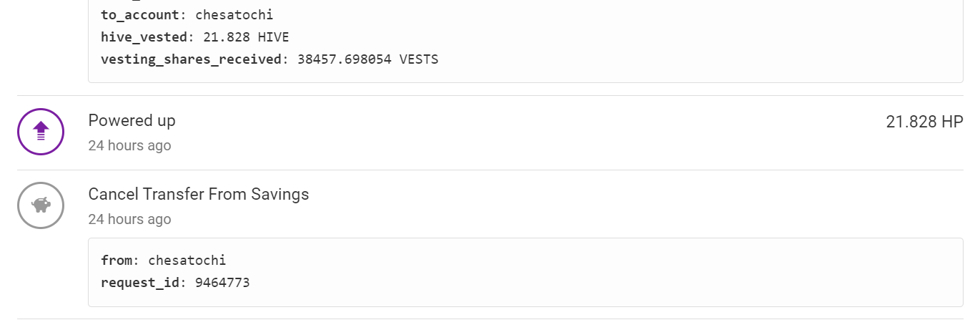
Task: Click empty area inside Cancel Transfer details box
Action: click(608, 272)
